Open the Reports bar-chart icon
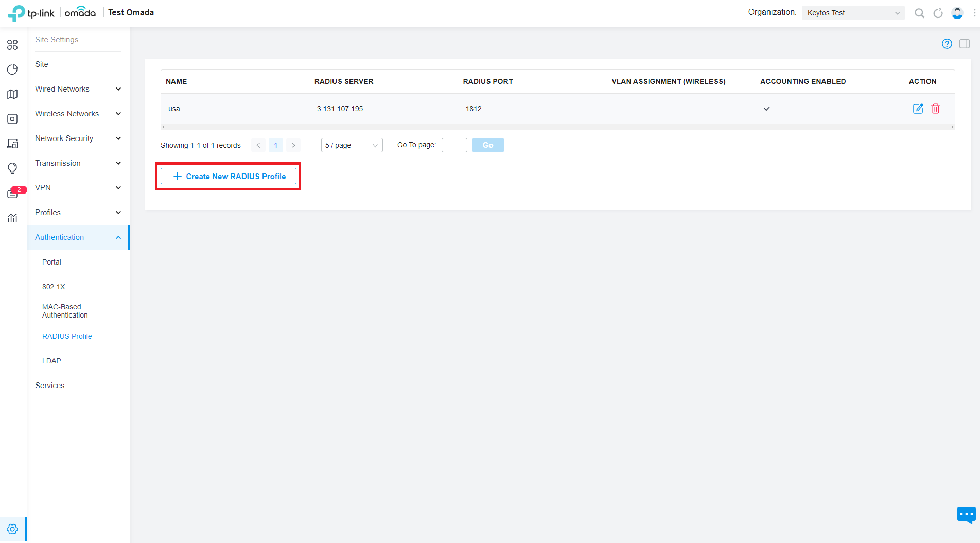Screen dimensions: 980x543 [x=12, y=218]
